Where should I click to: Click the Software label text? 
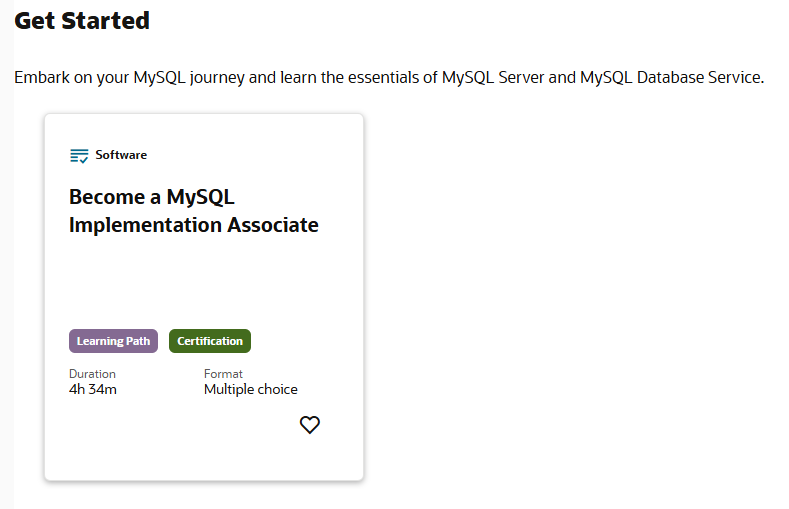[121, 155]
